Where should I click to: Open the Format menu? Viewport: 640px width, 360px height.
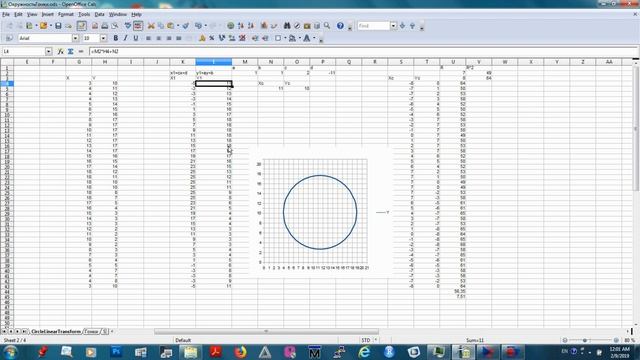tap(66, 14)
